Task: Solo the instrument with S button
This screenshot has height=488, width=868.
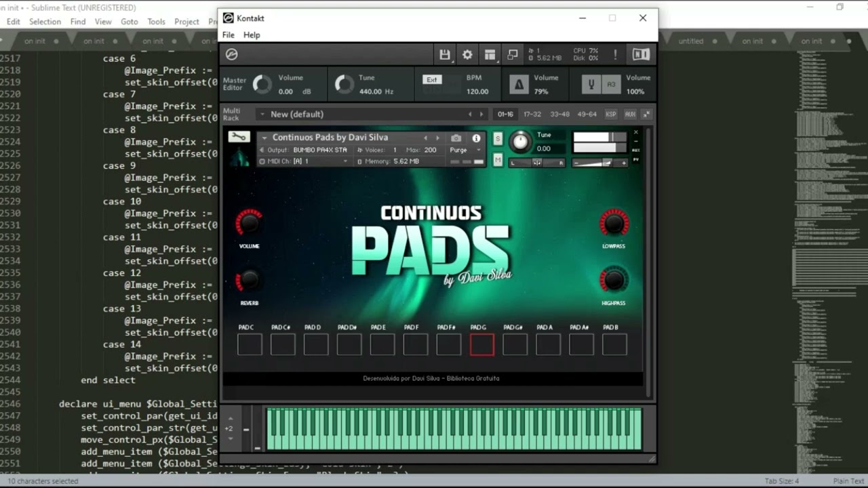Action: pos(498,138)
